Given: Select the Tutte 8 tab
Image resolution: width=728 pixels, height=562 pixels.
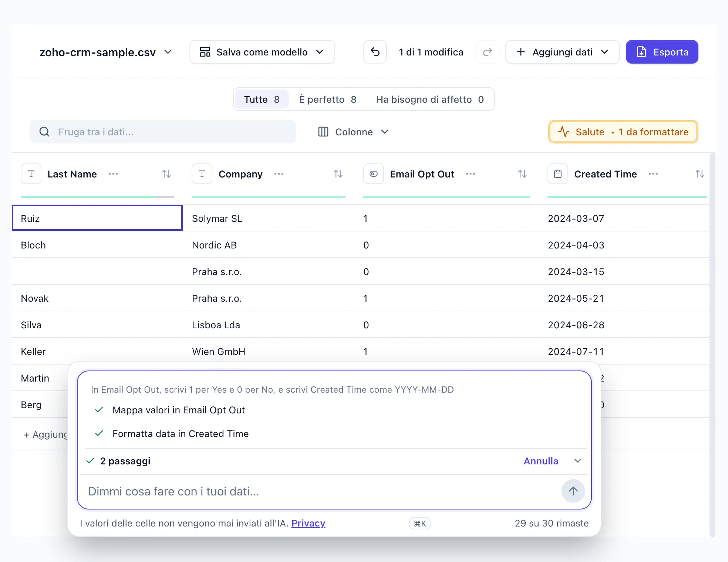Looking at the screenshot, I should 262,99.
